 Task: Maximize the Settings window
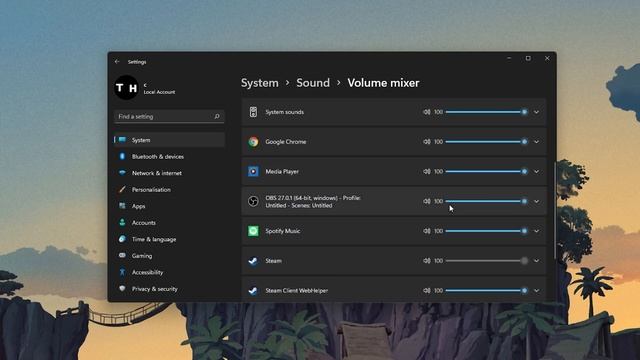(528, 58)
